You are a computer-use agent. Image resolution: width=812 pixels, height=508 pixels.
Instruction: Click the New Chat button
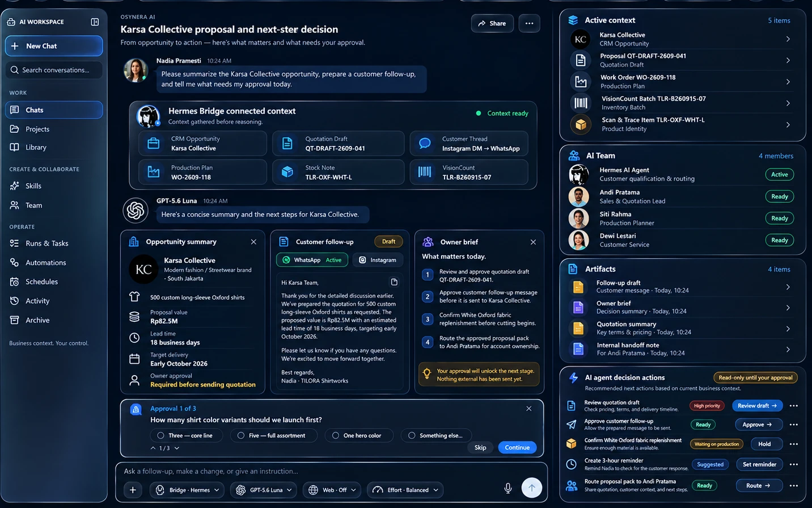[x=54, y=46]
